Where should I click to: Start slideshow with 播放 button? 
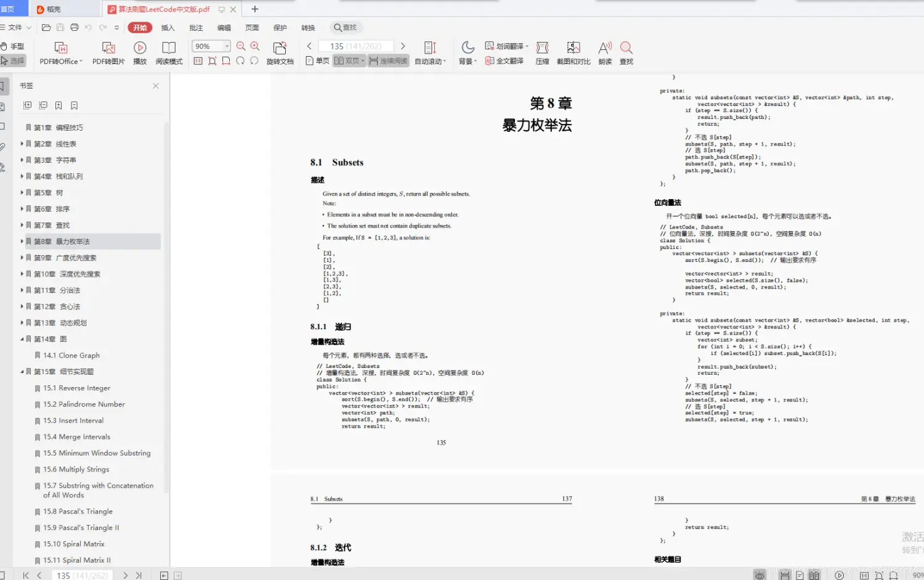tap(140, 53)
